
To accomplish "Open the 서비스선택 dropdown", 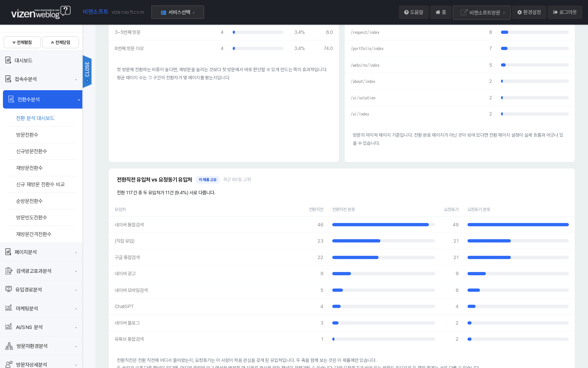I will 178,12.
